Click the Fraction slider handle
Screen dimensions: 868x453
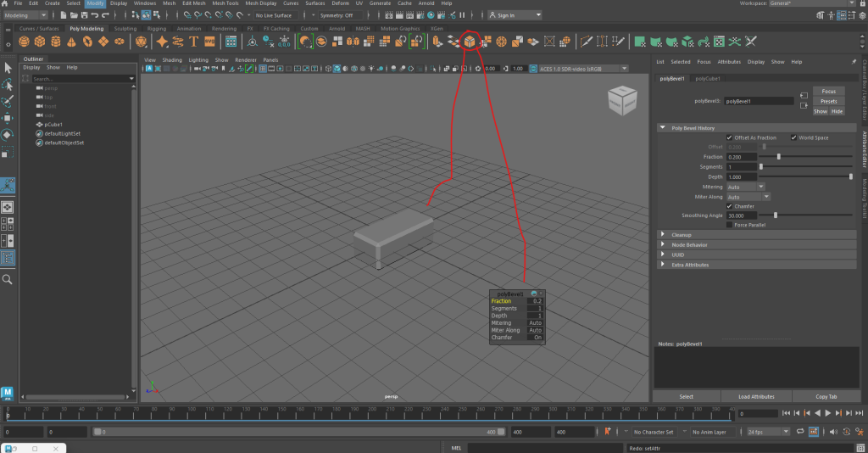point(779,157)
